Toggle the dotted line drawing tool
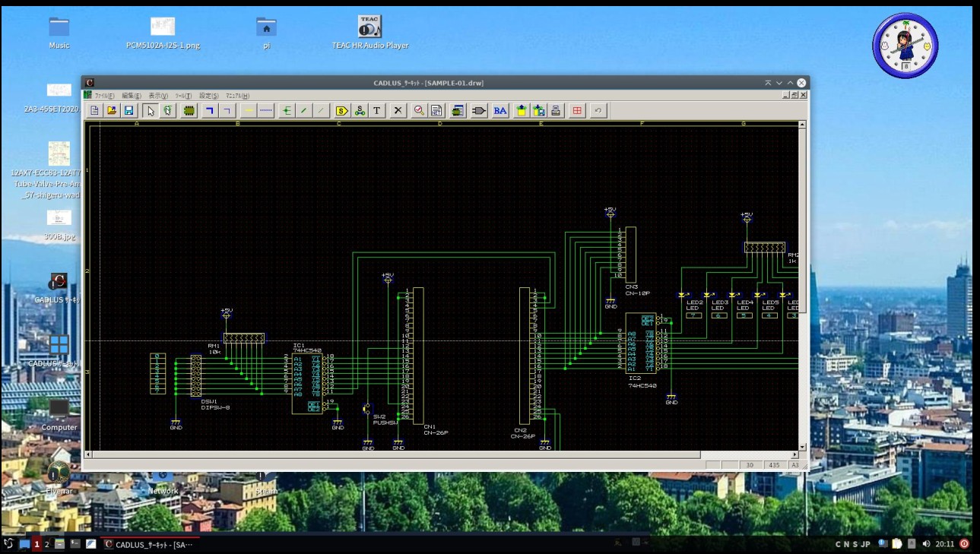Screen dimensions: 980x554 click(x=266, y=111)
